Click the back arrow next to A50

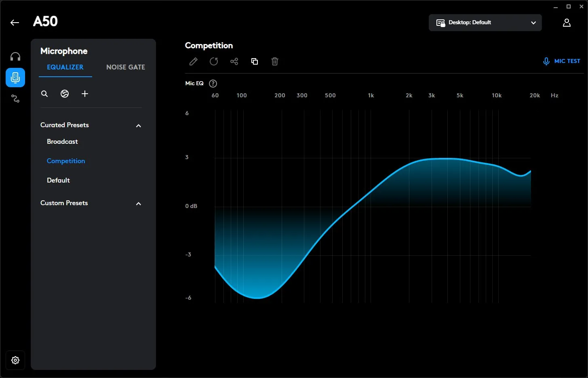click(x=15, y=23)
